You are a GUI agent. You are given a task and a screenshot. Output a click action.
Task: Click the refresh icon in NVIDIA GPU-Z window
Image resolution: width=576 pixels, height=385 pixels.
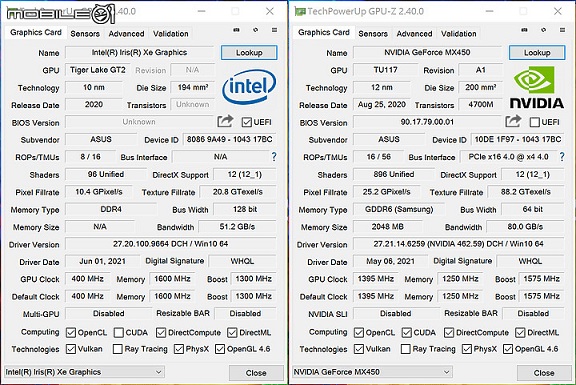pyautogui.click(x=544, y=30)
